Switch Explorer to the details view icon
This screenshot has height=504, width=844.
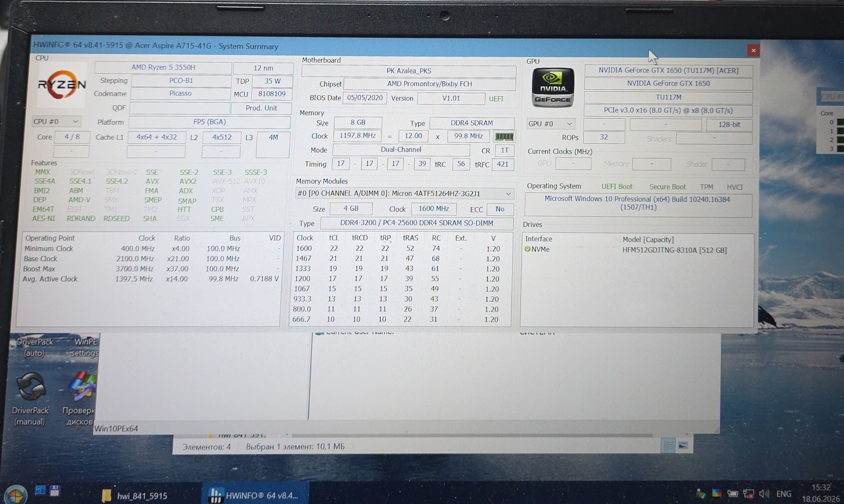(668, 445)
